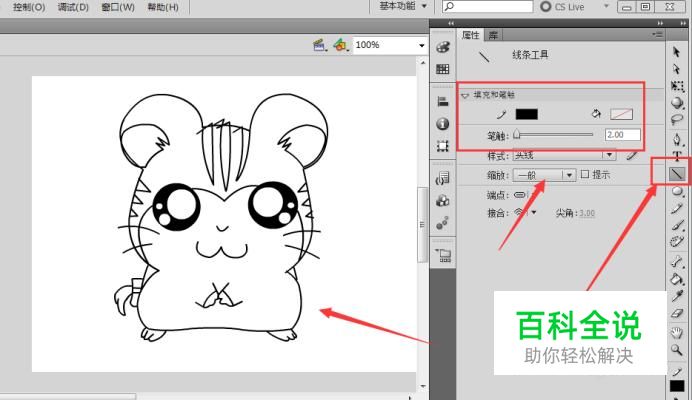Select the Hand tool
Screen dimensions: 692x400
point(677,332)
